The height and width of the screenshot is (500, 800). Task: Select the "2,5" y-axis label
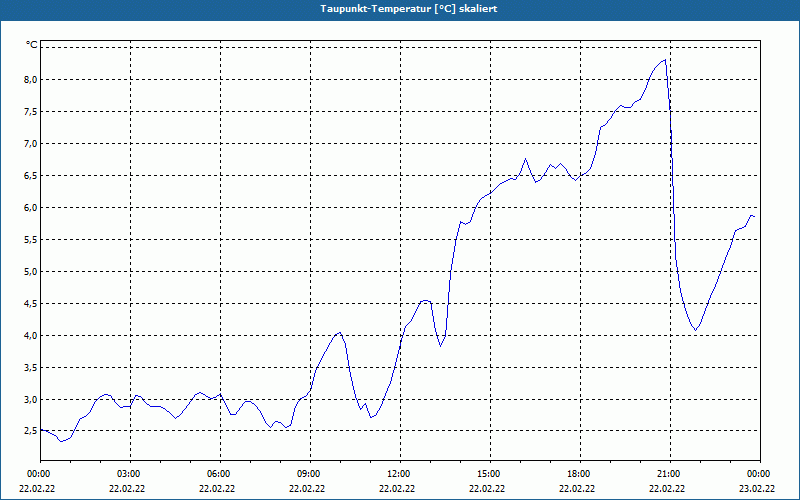click(x=31, y=432)
